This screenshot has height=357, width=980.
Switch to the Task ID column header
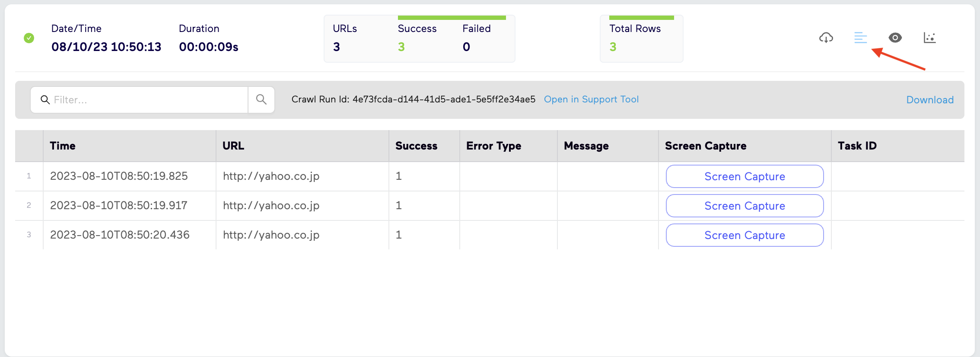tap(857, 146)
